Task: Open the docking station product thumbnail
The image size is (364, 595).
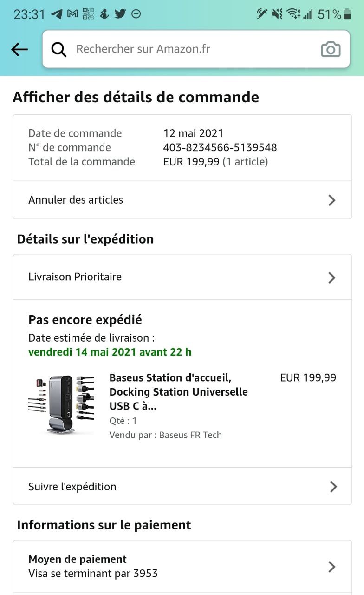Action: tap(61, 405)
